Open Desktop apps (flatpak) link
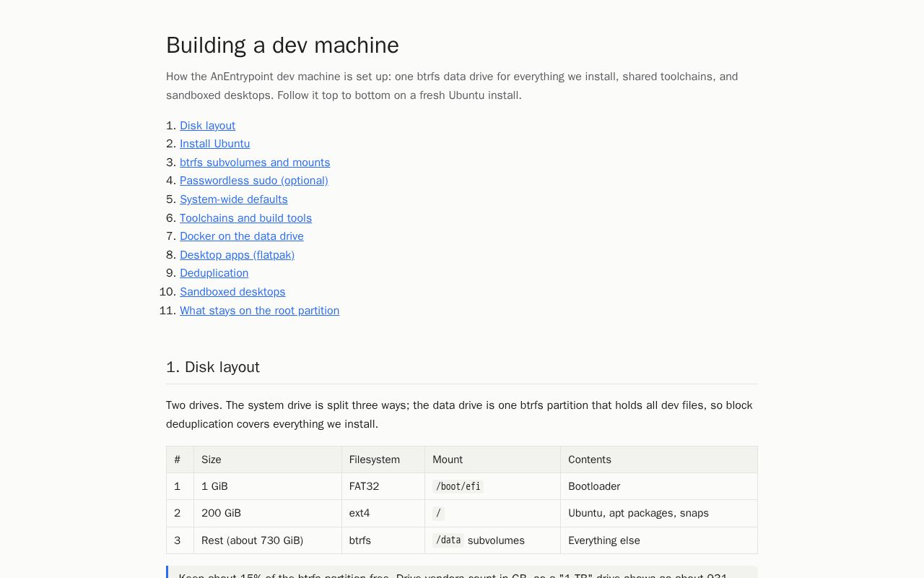 tap(237, 255)
